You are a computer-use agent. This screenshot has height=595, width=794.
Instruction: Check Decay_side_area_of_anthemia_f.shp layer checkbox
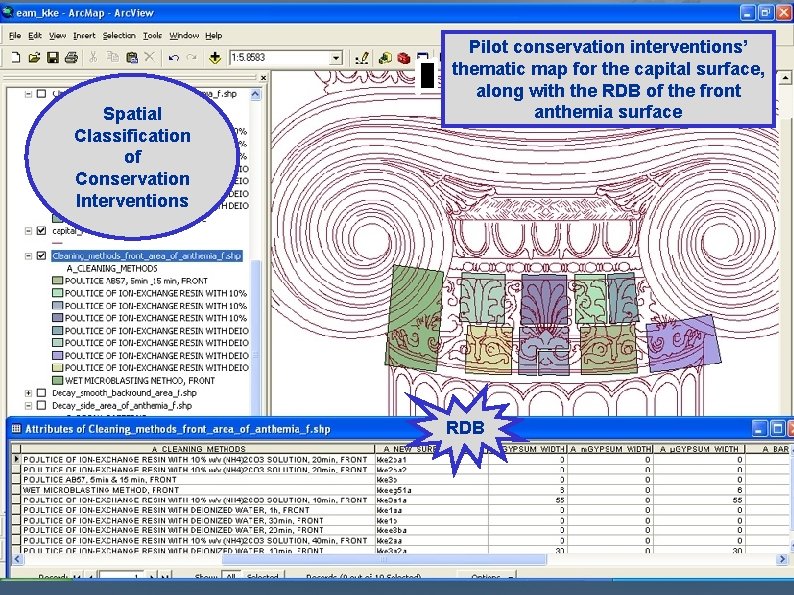pyautogui.click(x=42, y=406)
